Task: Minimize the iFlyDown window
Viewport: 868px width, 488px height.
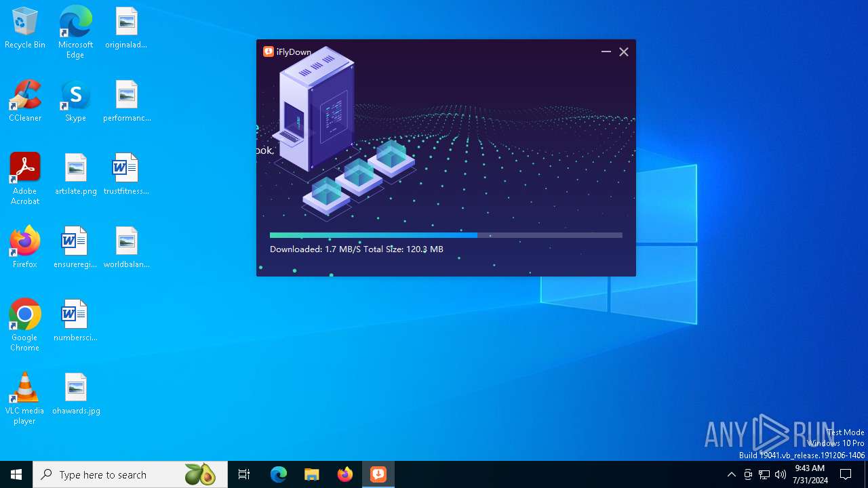Action: click(606, 52)
